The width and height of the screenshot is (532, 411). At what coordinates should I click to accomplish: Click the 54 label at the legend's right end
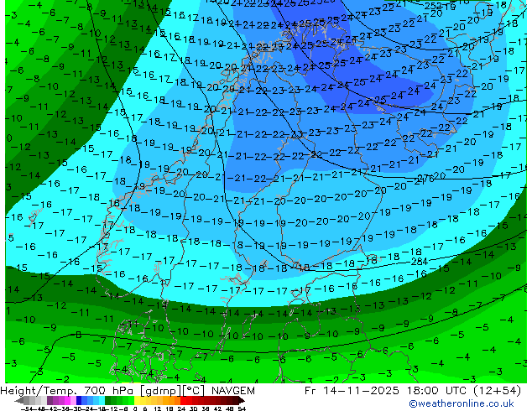(242, 408)
